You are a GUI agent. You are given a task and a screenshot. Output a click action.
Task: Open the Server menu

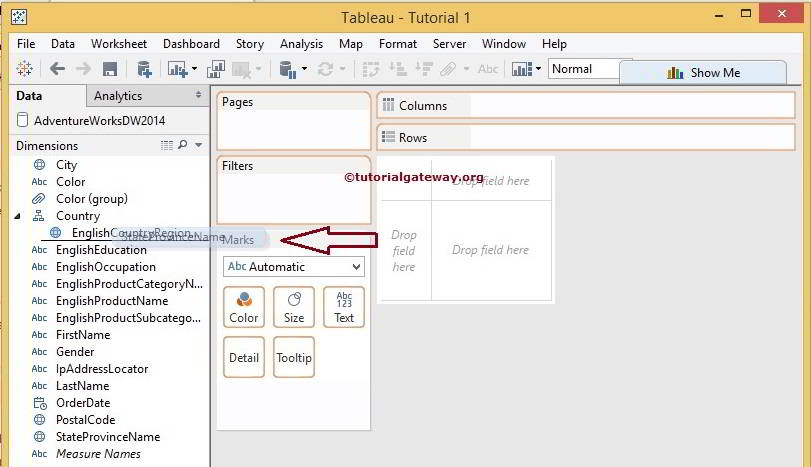tap(449, 44)
